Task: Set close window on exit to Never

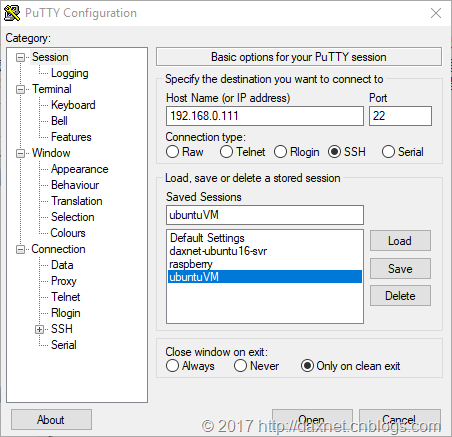Action: pos(240,366)
